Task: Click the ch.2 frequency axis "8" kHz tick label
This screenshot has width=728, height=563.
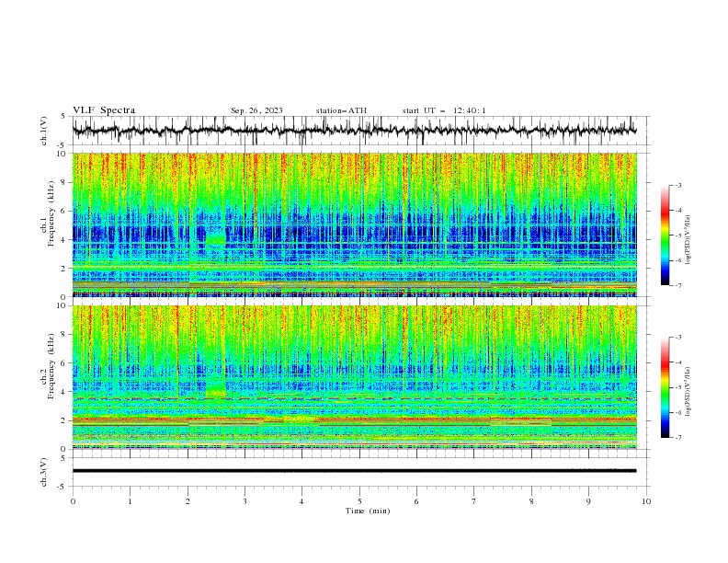Action: 64,335
